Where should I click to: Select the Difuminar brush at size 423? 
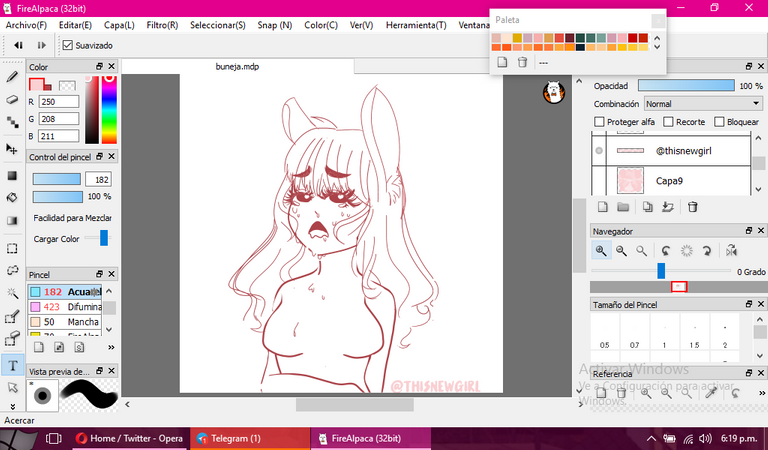pos(65,307)
